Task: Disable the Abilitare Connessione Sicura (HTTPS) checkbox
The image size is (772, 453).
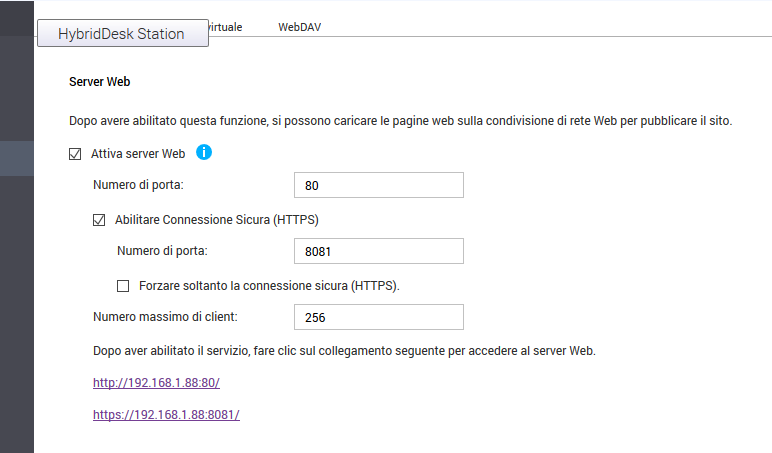Action: [x=99, y=220]
